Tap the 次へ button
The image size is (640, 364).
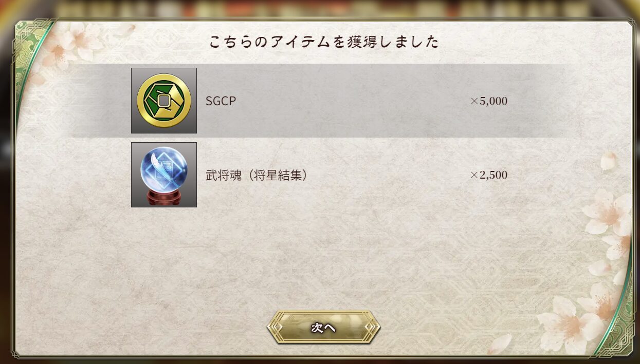[x=324, y=327]
